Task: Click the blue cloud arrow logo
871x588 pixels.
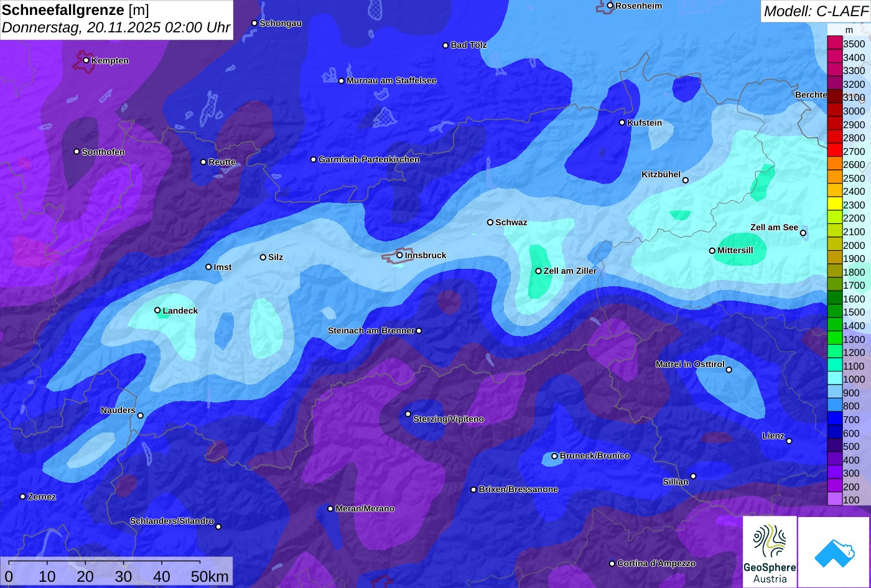Action: (834, 552)
